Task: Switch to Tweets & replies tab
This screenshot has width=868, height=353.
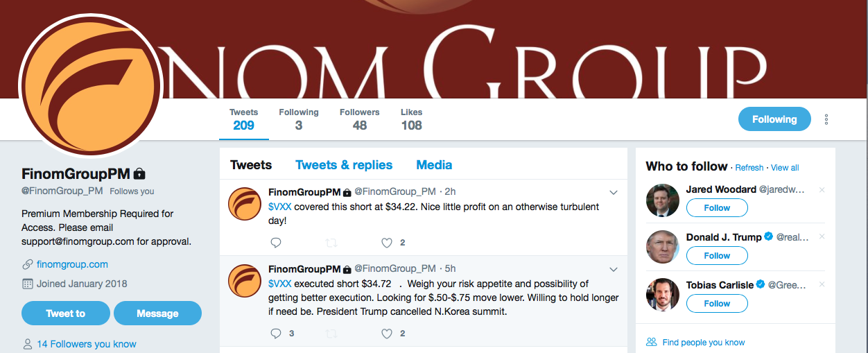Action: click(x=344, y=165)
